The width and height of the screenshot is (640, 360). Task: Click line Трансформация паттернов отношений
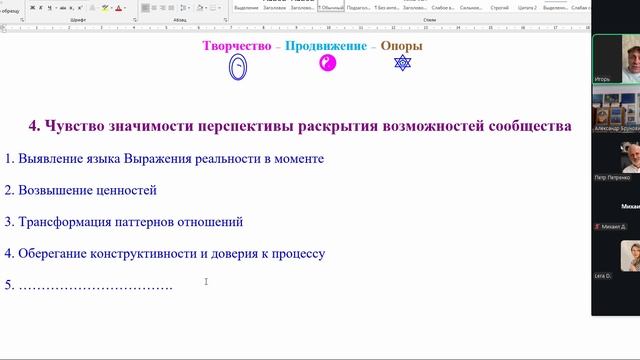click(124, 222)
